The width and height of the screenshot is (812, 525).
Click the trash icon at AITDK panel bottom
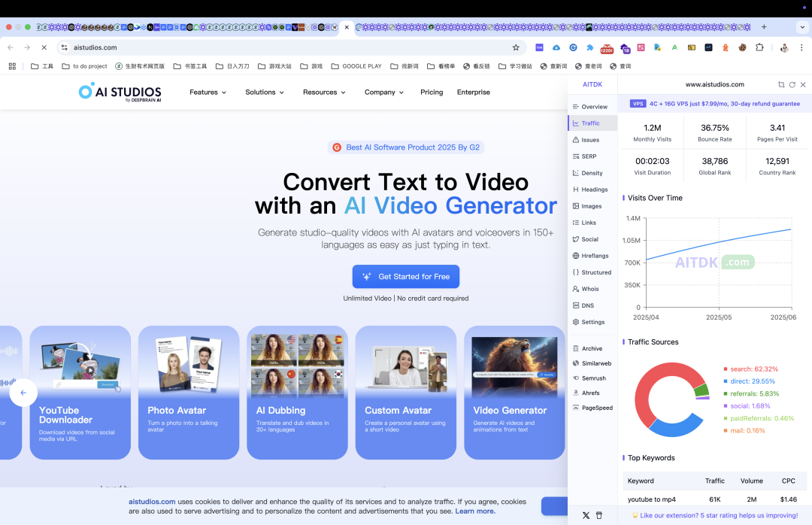point(599,516)
